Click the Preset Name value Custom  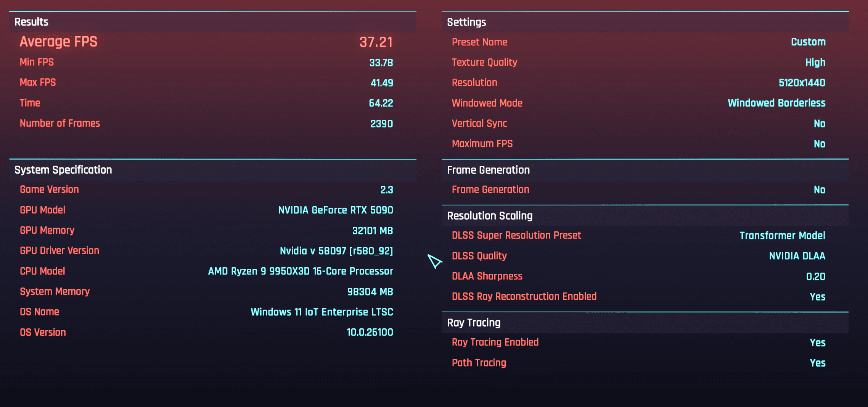pyautogui.click(x=808, y=42)
